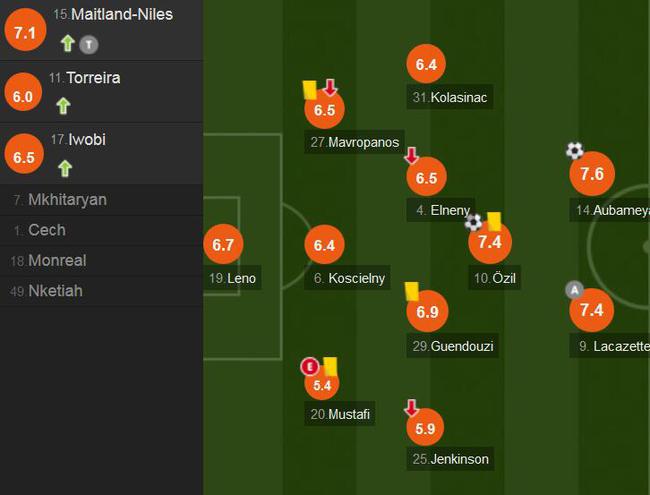Click Iwobi's 6.5 rating circle
Viewport: 650px width, 495px height.
[24, 154]
